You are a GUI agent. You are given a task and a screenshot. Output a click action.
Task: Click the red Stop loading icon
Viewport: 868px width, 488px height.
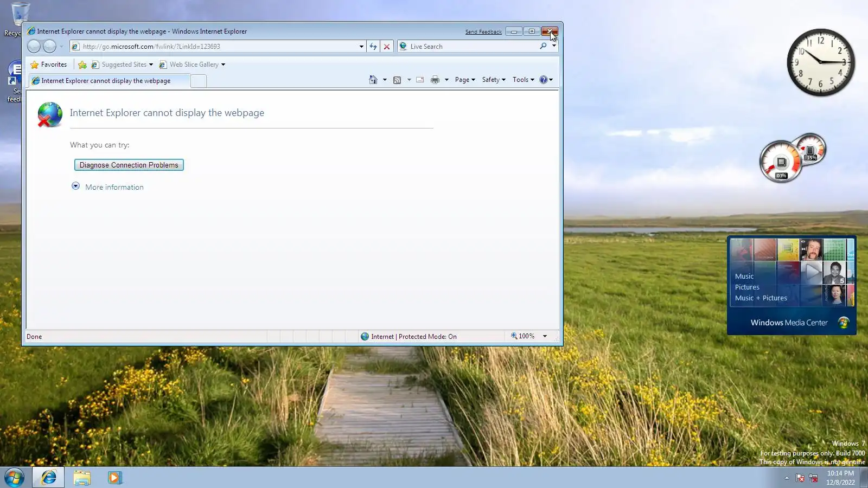387,47
